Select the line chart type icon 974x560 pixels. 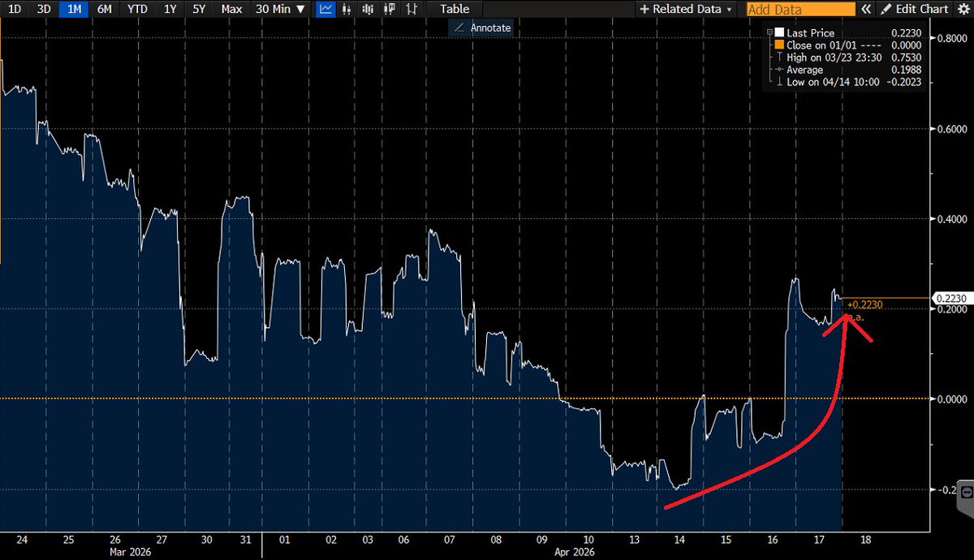click(x=325, y=9)
